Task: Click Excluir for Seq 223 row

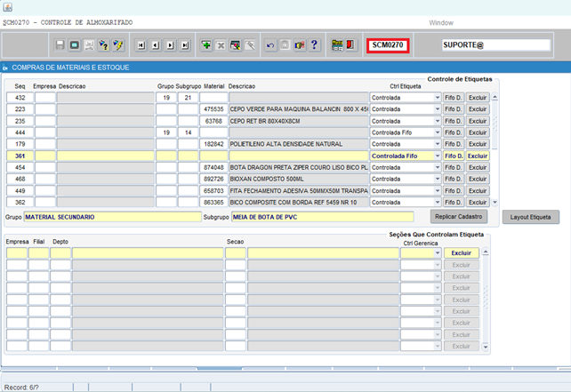Action: pyautogui.click(x=478, y=109)
